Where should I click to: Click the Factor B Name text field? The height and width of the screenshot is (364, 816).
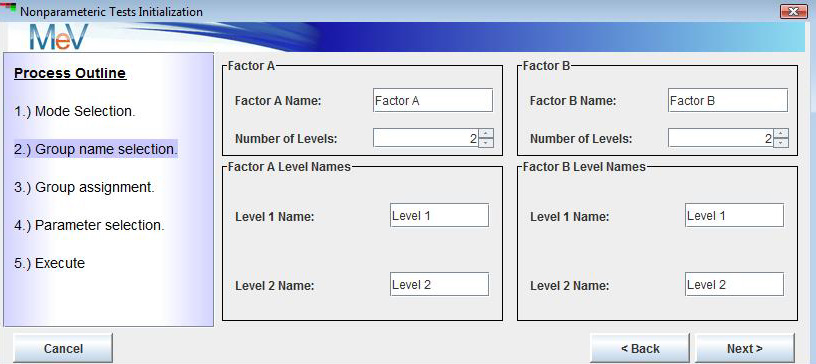pyautogui.click(x=728, y=100)
